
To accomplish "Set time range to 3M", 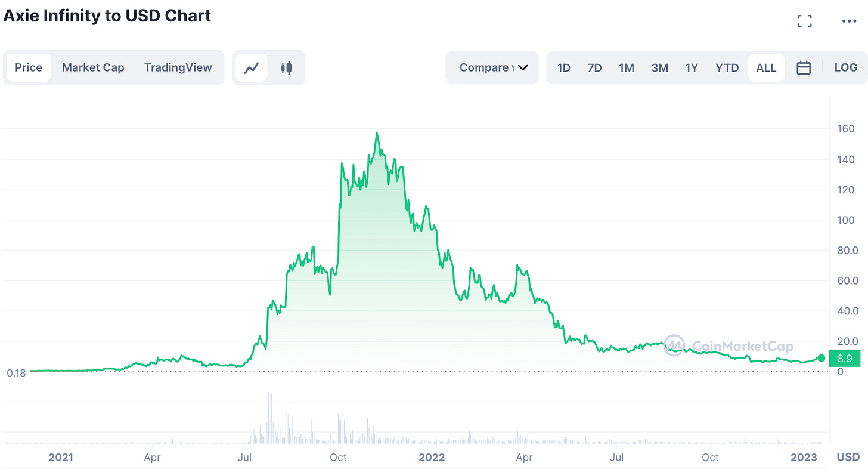I will point(659,67).
